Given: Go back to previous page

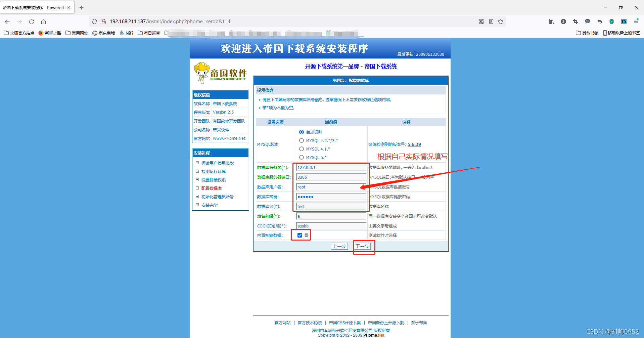Looking at the screenshot, I should pyautogui.click(x=7, y=22).
